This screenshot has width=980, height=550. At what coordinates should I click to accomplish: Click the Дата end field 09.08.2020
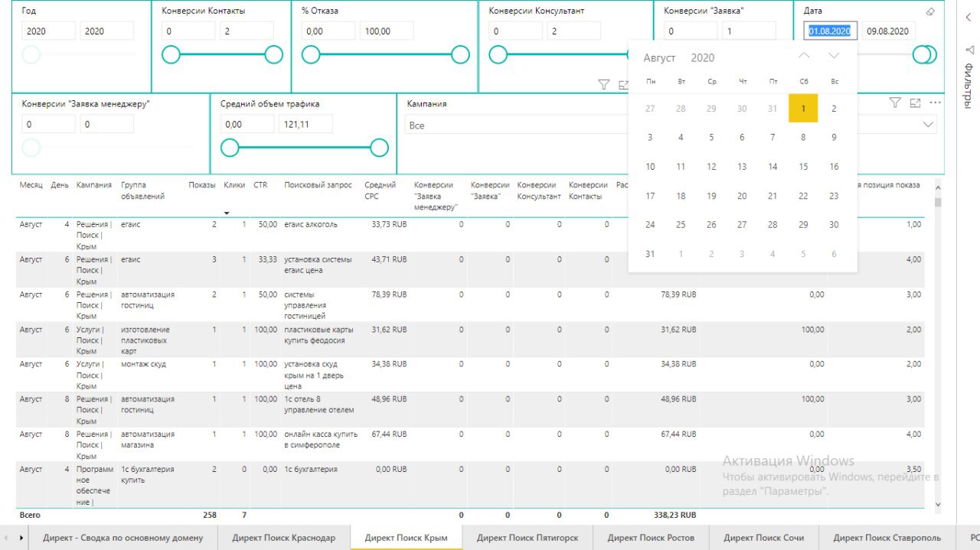coord(888,31)
